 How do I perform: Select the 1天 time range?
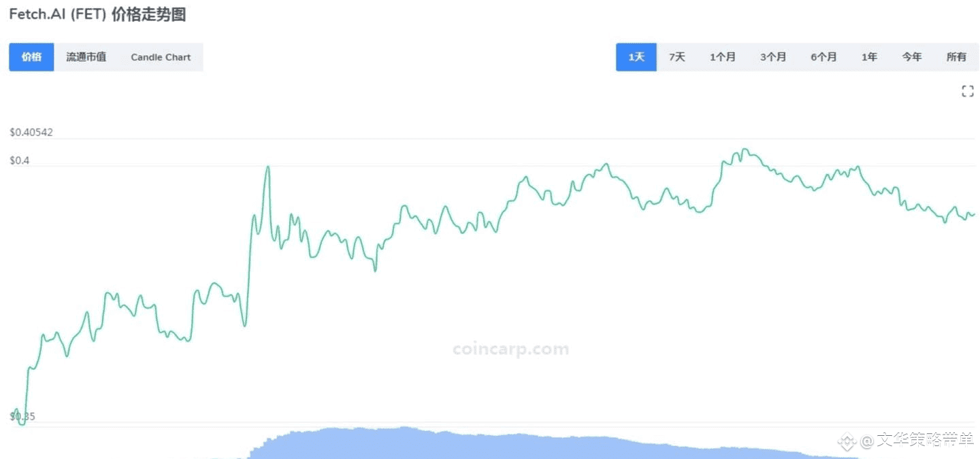[636, 57]
